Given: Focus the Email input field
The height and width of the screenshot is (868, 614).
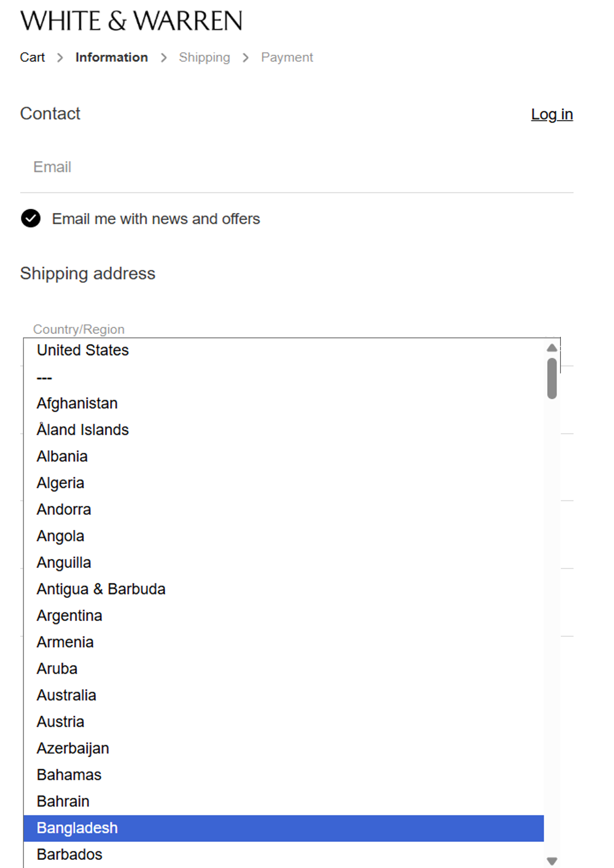Looking at the screenshot, I should click(x=296, y=167).
